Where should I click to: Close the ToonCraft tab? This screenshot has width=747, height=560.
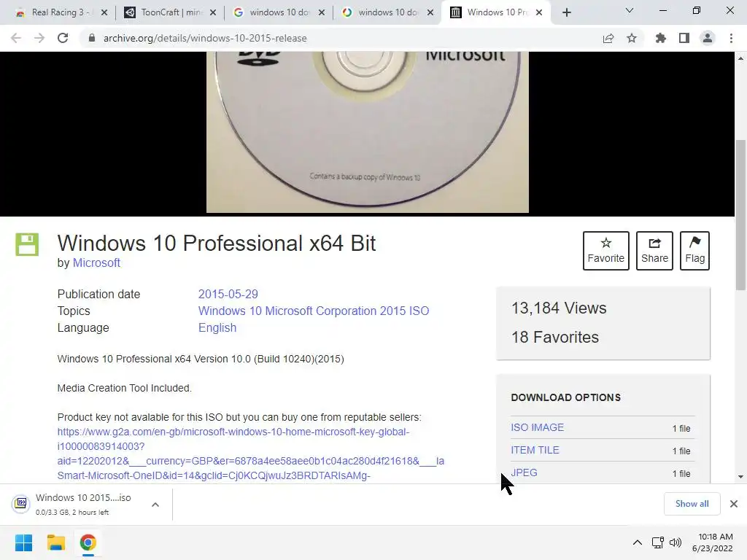pos(213,12)
